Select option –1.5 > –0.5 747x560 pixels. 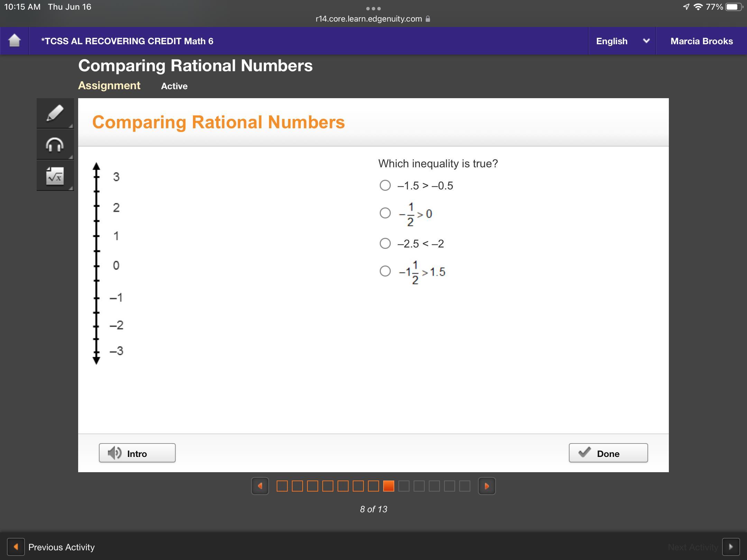[x=385, y=185]
